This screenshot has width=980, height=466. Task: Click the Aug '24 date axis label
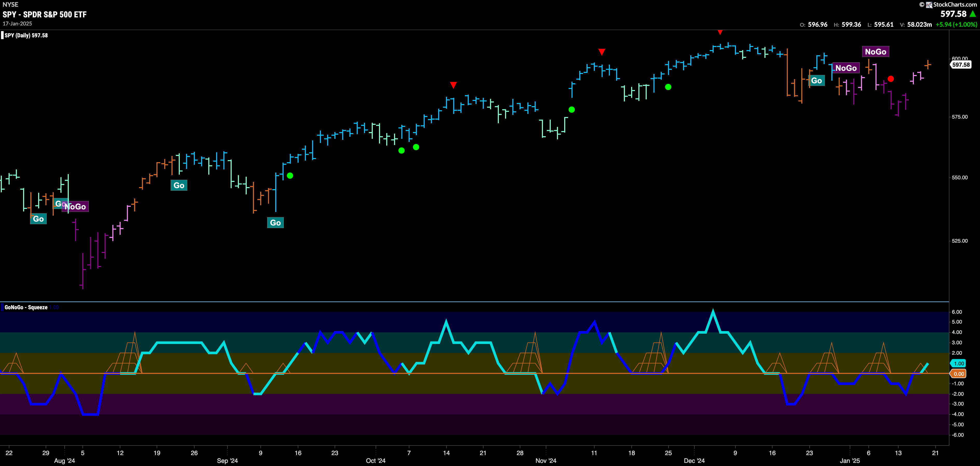point(65,461)
